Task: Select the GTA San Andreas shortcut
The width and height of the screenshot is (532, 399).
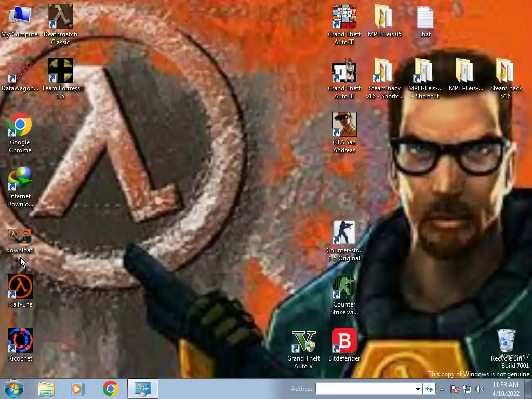Action: click(344, 132)
